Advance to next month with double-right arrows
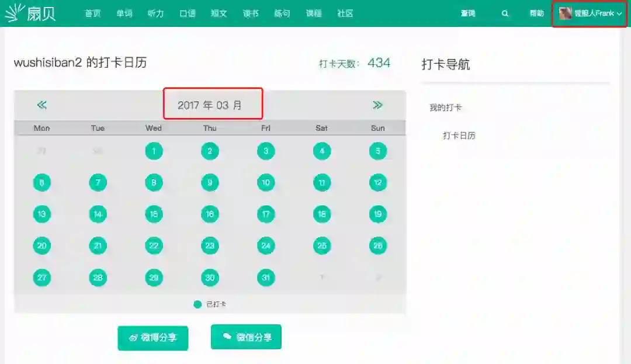Image resolution: width=631 pixels, height=364 pixels. point(377,105)
